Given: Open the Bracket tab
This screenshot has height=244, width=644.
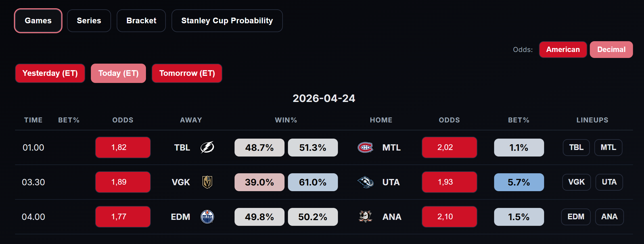Looking at the screenshot, I should [141, 21].
